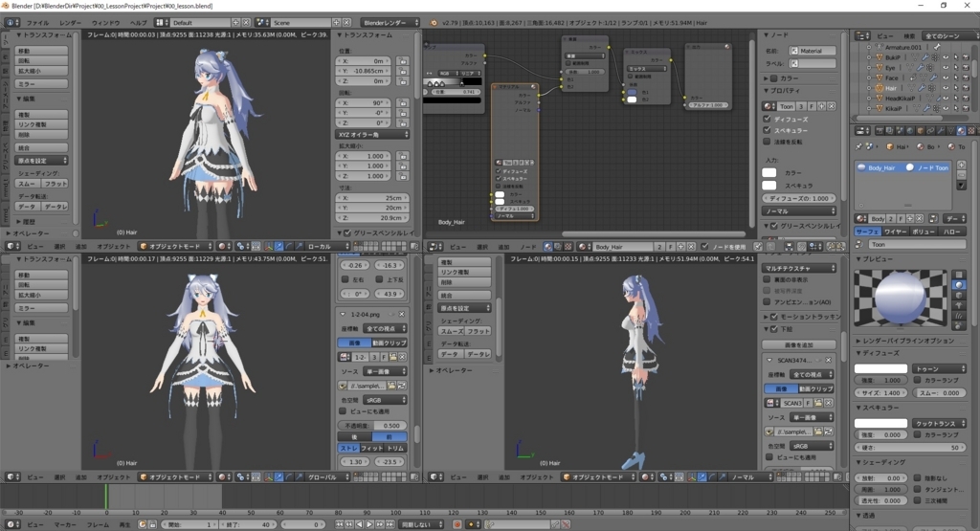The image size is (980, 531).
Task: Select the cube preview type icon
Action: 959,295
